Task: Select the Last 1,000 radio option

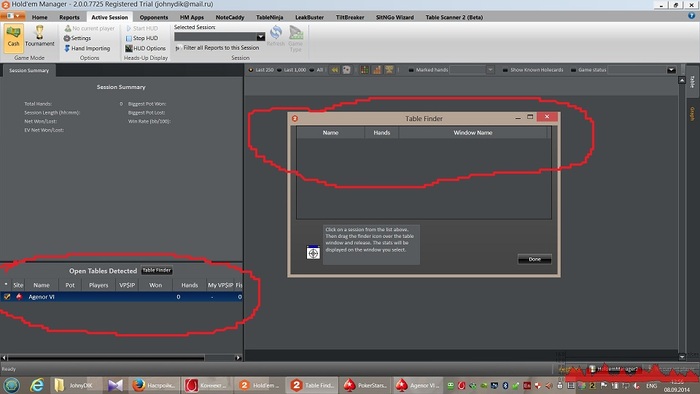Action: 279,70
